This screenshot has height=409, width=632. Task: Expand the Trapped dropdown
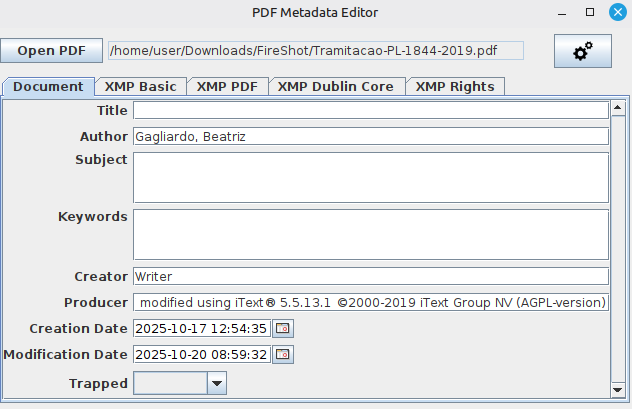point(217,382)
